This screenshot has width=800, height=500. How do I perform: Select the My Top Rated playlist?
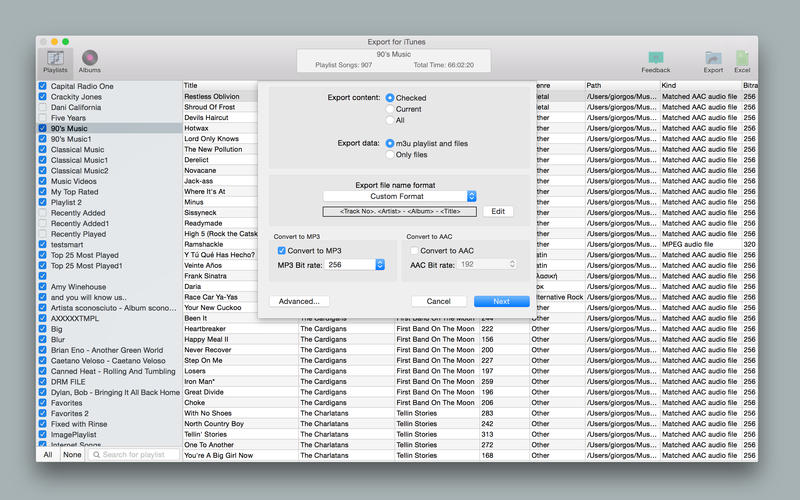74,192
